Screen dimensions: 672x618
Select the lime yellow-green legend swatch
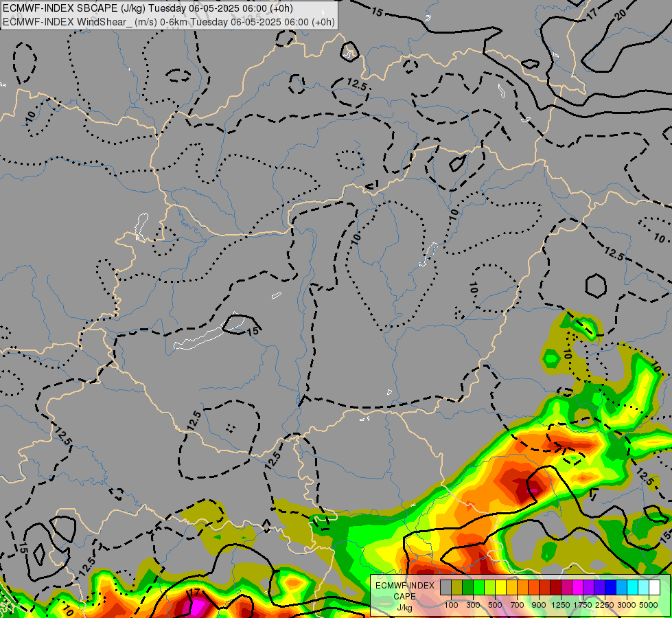point(490,588)
